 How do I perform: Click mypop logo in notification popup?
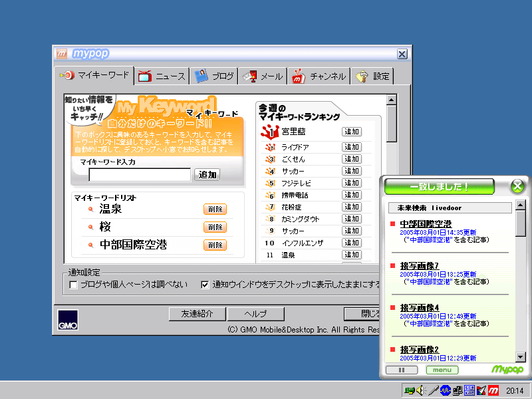[507, 369]
